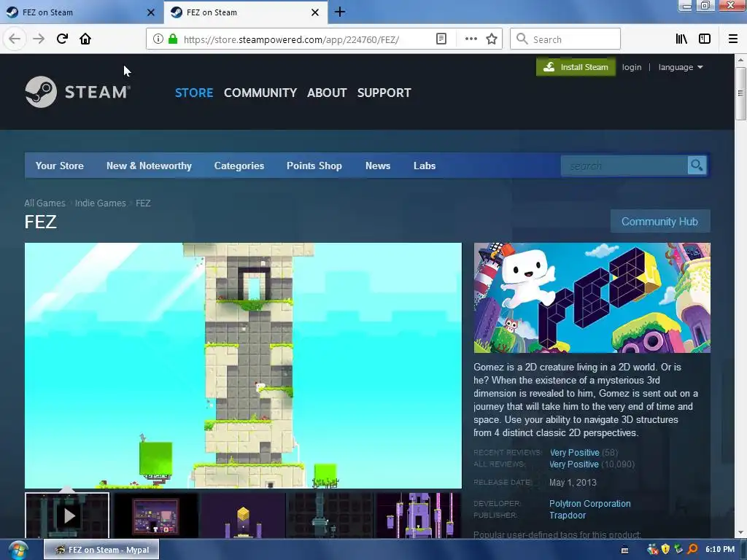Open the Points Shop tab

[314, 166]
